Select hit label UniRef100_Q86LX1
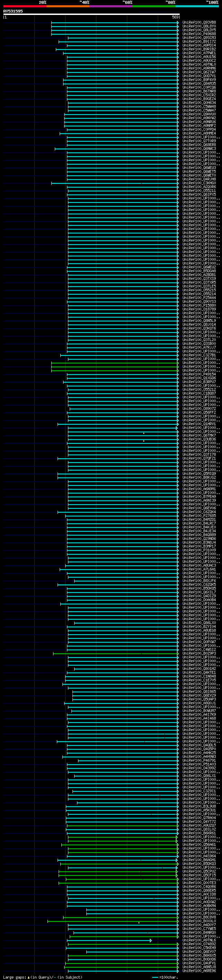Viewport: 222px width, 980px height. [199, 776]
